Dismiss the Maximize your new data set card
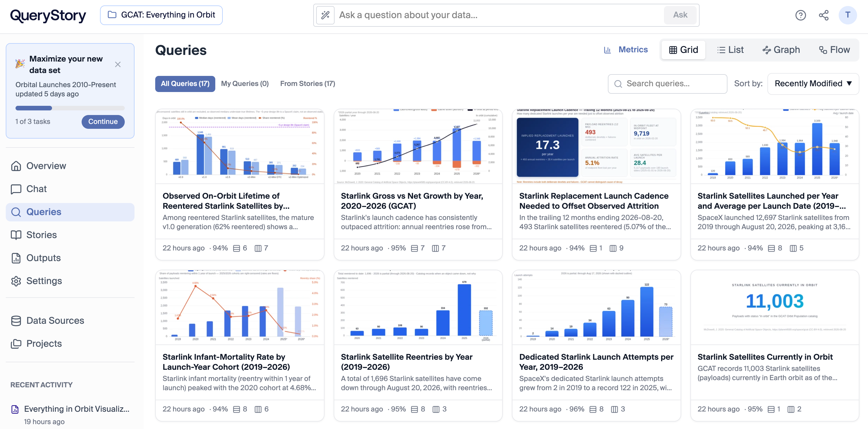The height and width of the screenshot is (429, 868). click(x=118, y=64)
